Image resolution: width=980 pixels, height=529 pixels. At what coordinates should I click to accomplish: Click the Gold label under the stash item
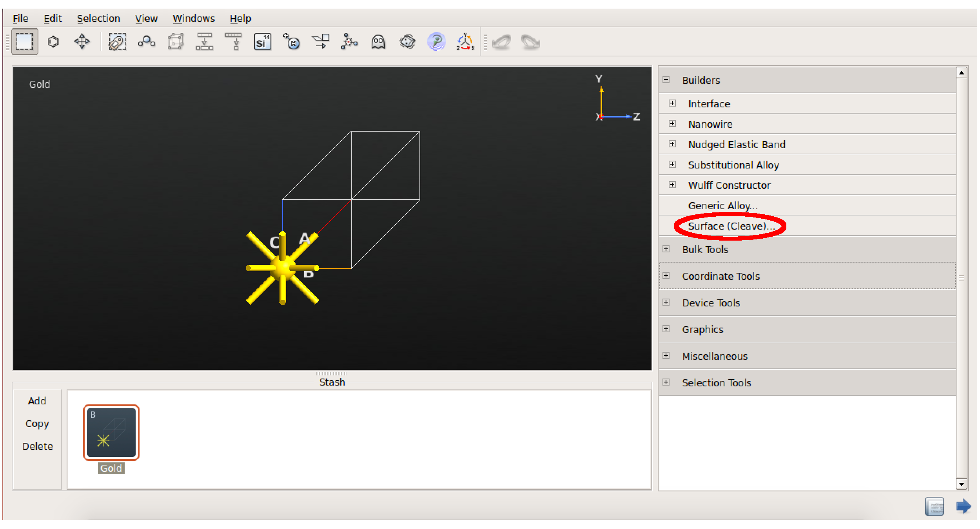tap(111, 468)
